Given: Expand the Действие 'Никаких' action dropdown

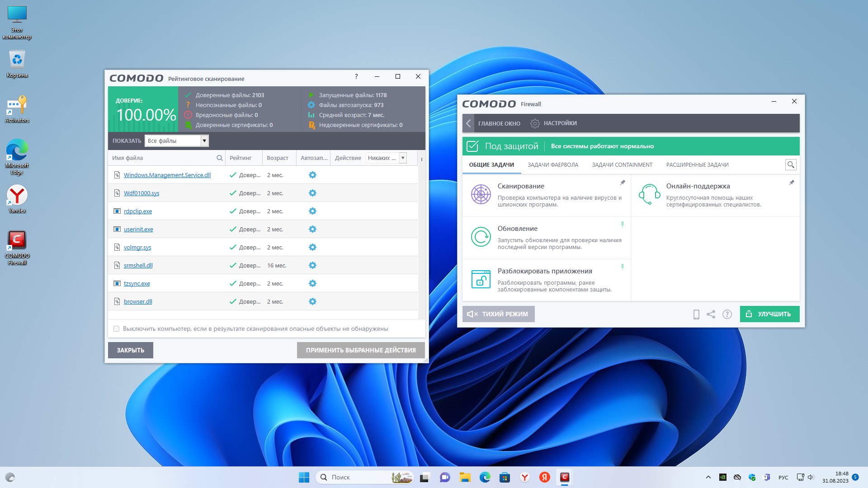Looking at the screenshot, I should point(403,158).
